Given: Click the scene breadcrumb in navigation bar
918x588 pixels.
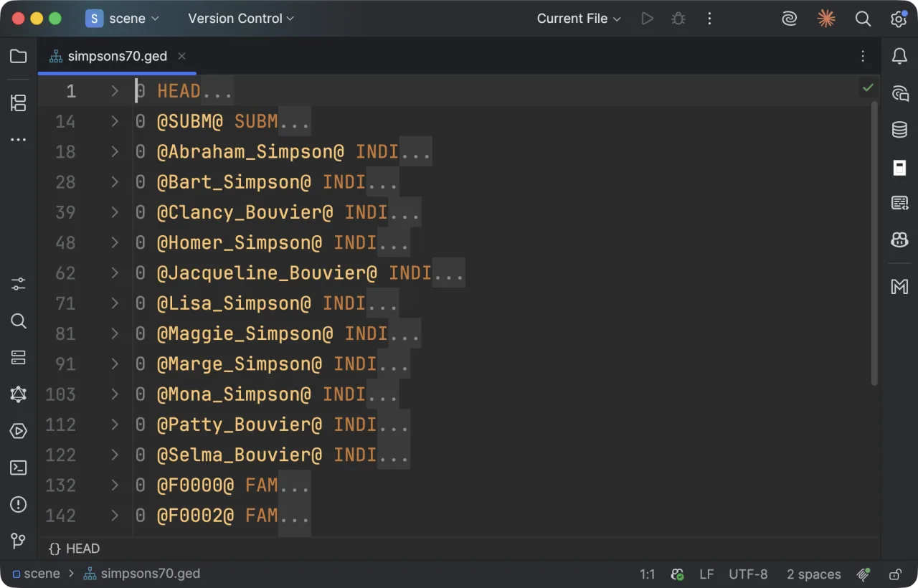Looking at the screenshot, I should [x=36, y=574].
